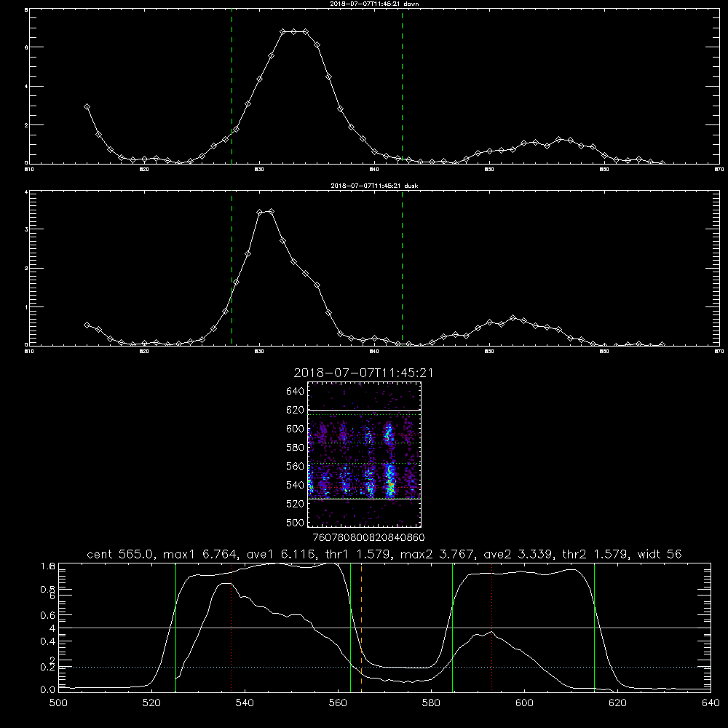The height and width of the screenshot is (728, 728).
Task: Click the lower white line in the spectral image near 525
Action: click(365, 499)
